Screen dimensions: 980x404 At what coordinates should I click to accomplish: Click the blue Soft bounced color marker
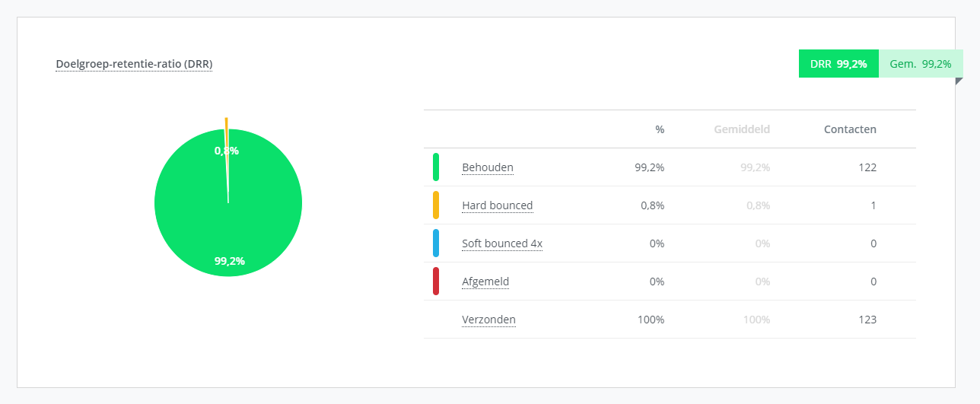tap(436, 243)
